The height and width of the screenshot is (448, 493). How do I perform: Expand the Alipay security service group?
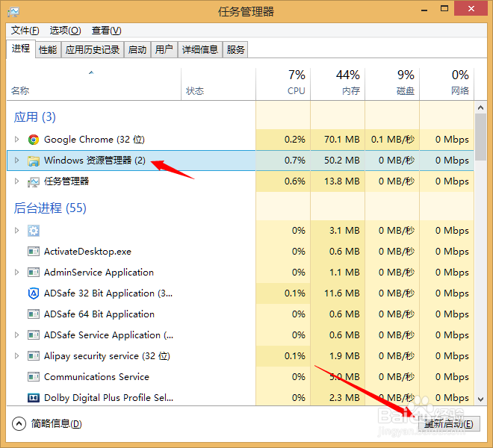click(x=16, y=356)
